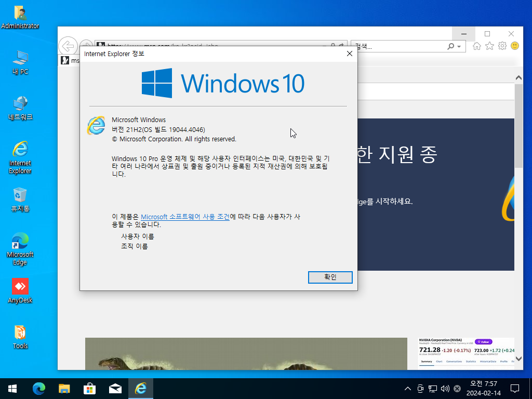Click the 확인 button in dialog
This screenshot has width=532, height=399.
[x=330, y=277]
